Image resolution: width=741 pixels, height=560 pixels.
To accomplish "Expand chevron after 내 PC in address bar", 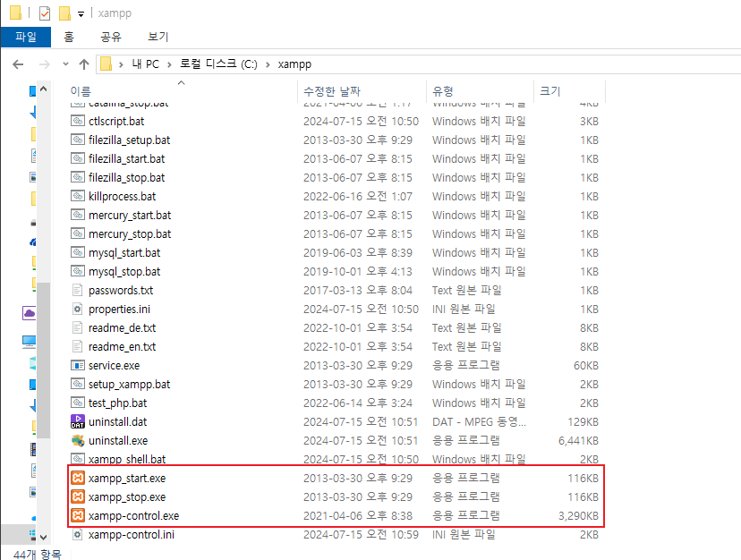I will pos(169,64).
